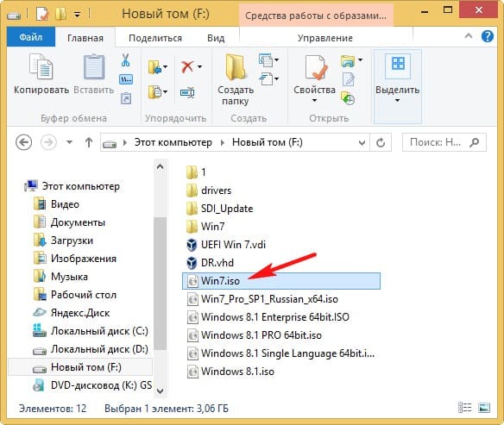
Task: Open the View ribbon tab
Action: 216,38
